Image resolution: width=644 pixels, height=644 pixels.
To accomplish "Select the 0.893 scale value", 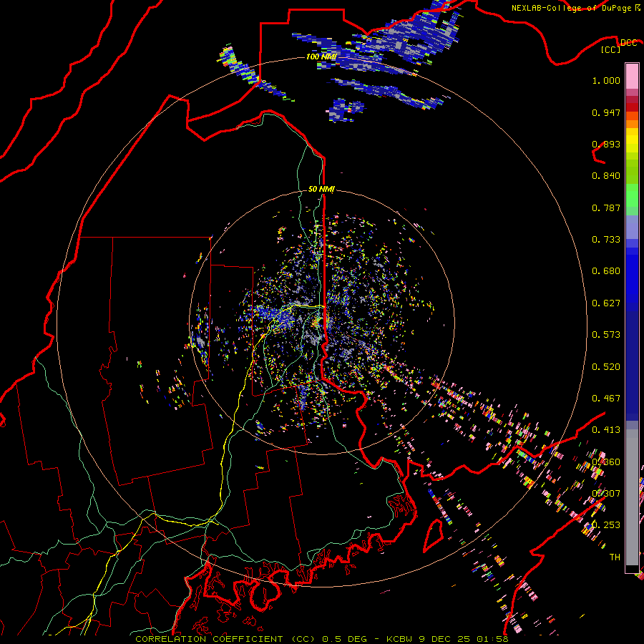I will click(606, 144).
